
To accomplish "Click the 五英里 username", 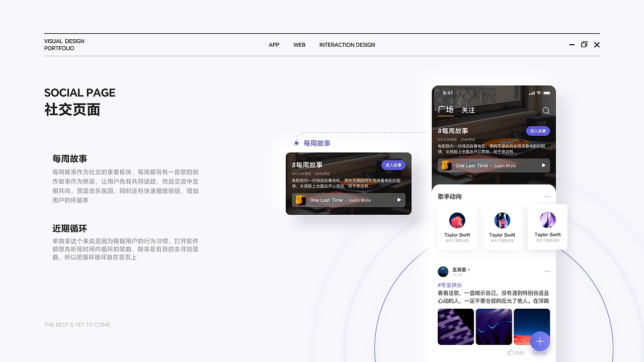I will pyautogui.click(x=461, y=269).
